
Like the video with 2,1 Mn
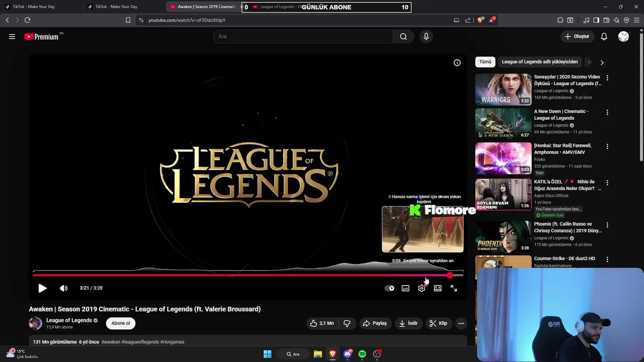click(x=322, y=323)
